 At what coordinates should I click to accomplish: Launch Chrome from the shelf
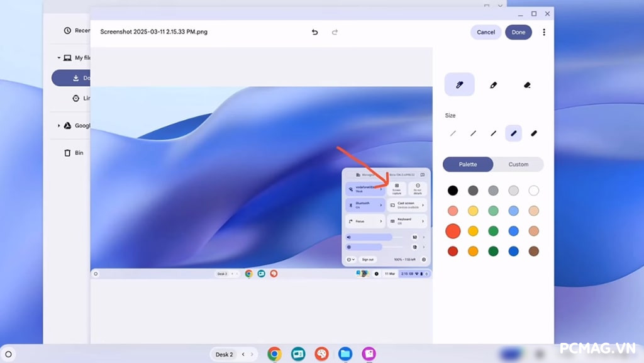pos(274,354)
